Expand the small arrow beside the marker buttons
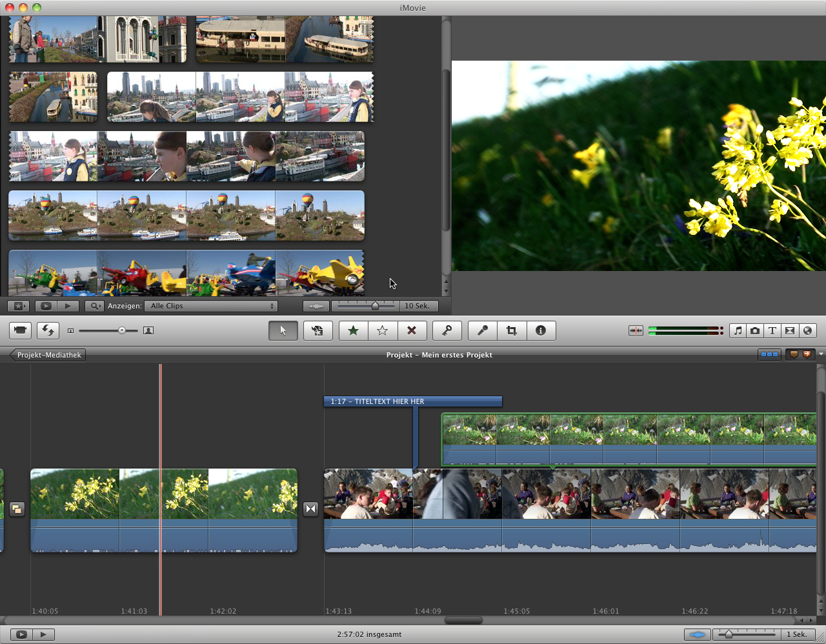Viewport: 826px width, 644px height. coord(821,354)
